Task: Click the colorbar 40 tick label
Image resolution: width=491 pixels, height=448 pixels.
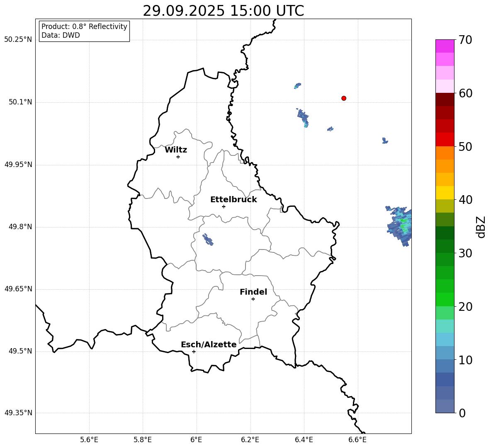Action: [465, 200]
